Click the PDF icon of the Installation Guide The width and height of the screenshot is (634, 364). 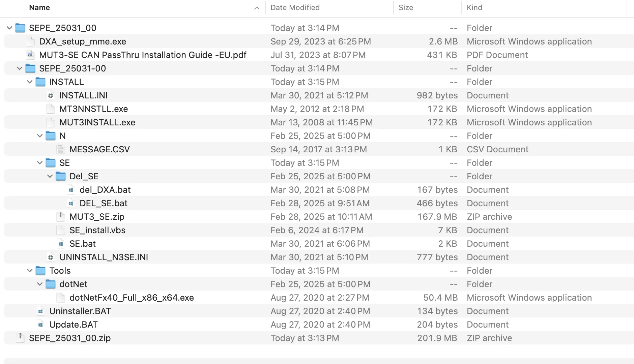pos(30,55)
